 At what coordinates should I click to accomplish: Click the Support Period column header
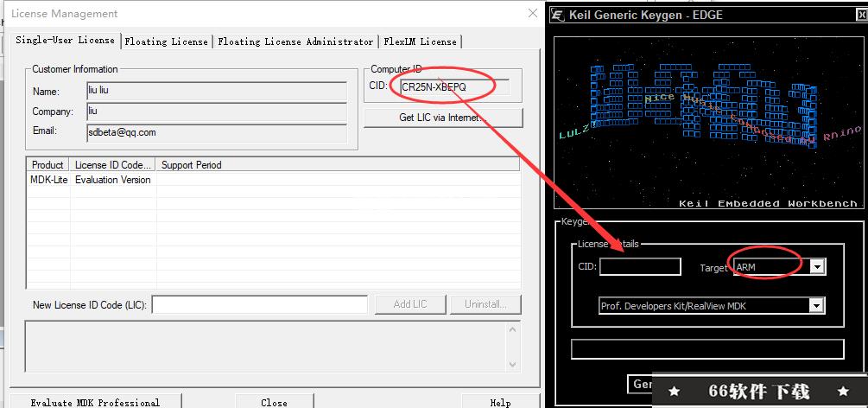point(338,164)
